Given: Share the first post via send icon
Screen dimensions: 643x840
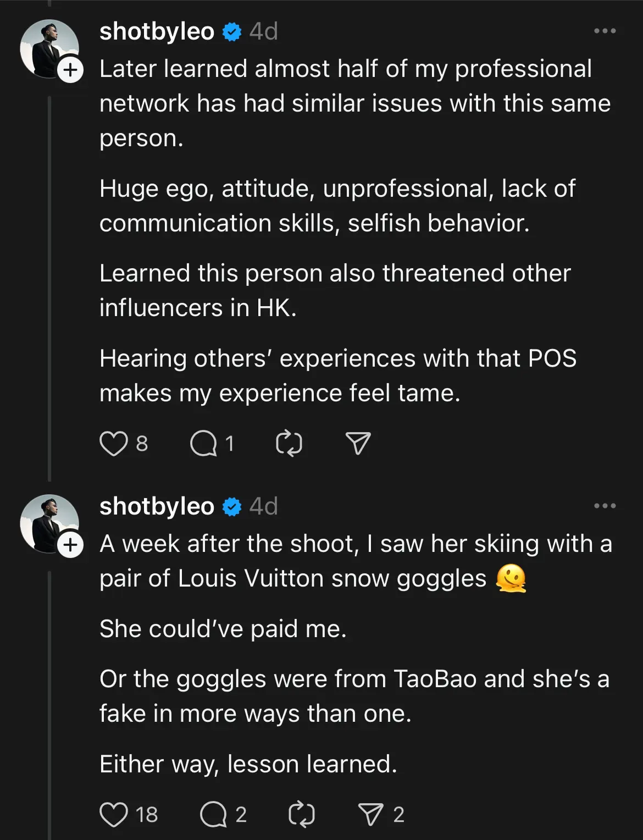Looking at the screenshot, I should click(x=358, y=444).
